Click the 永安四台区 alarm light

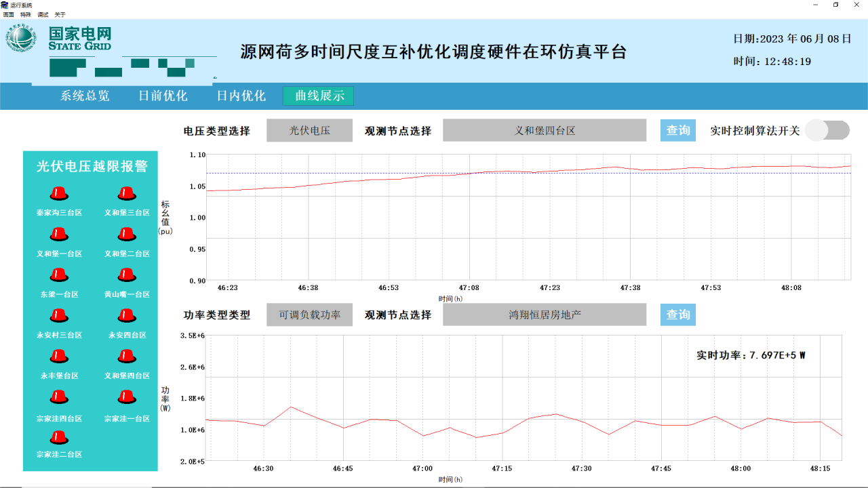(127, 316)
